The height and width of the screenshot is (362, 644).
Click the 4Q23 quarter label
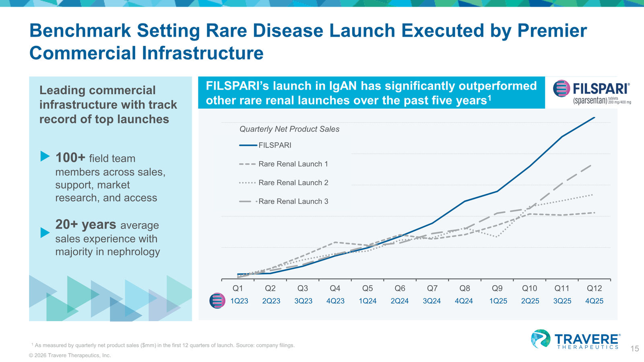[335, 301]
